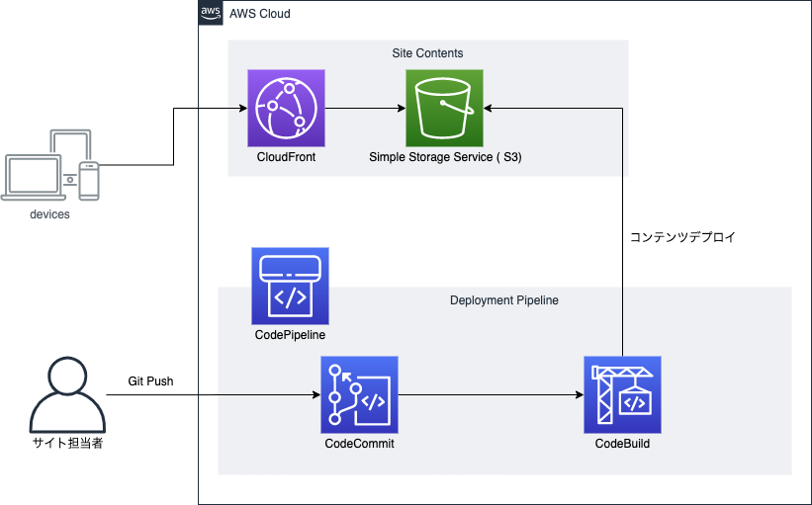The image size is (812, 505).
Task: Click the "Deployment Pipeline" group heading
Action: pyautogui.click(x=504, y=300)
